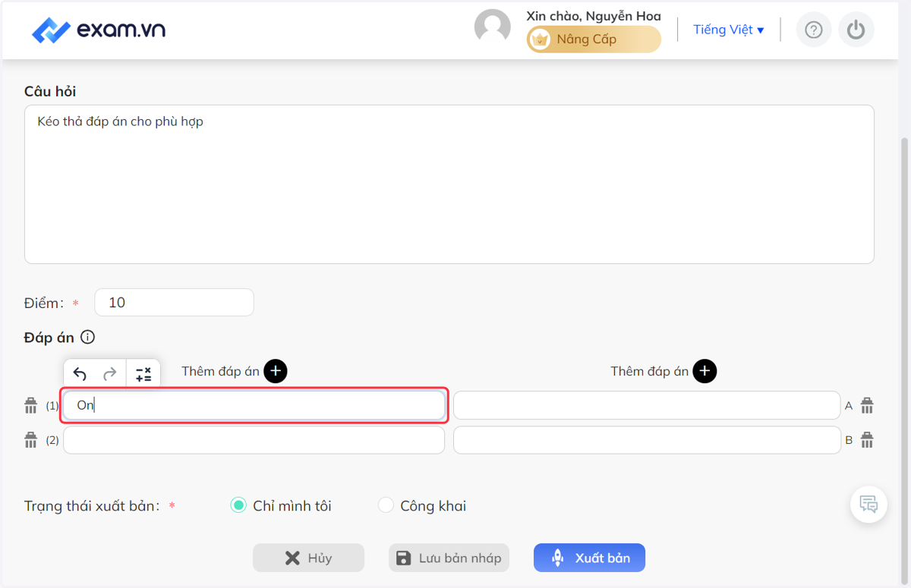The image size is (911, 588).
Task: Click the Hủy cancel button
Action: 308,558
